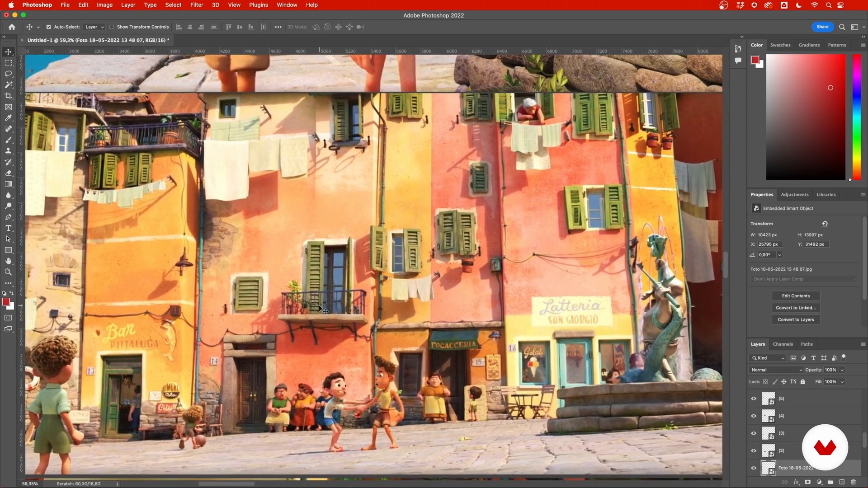Select the Rectangle shape tool
Viewport: 868px width, 488px height.
tap(8, 250)
